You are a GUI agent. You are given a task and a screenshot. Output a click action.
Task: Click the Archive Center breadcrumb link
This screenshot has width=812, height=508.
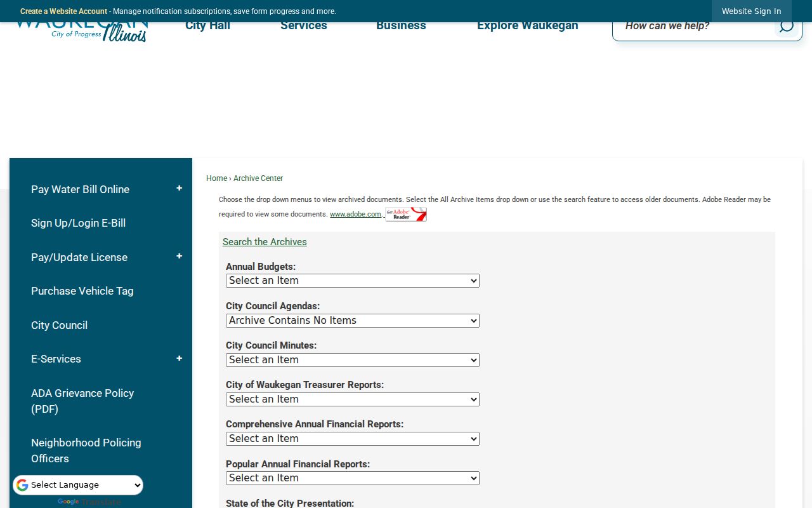pos(258,178)
